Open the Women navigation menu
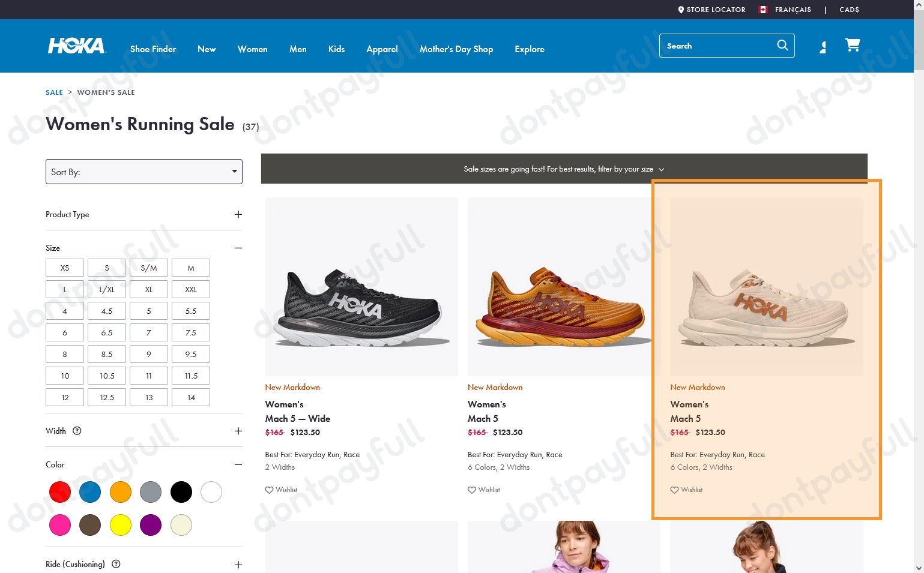 pos(252,49)
